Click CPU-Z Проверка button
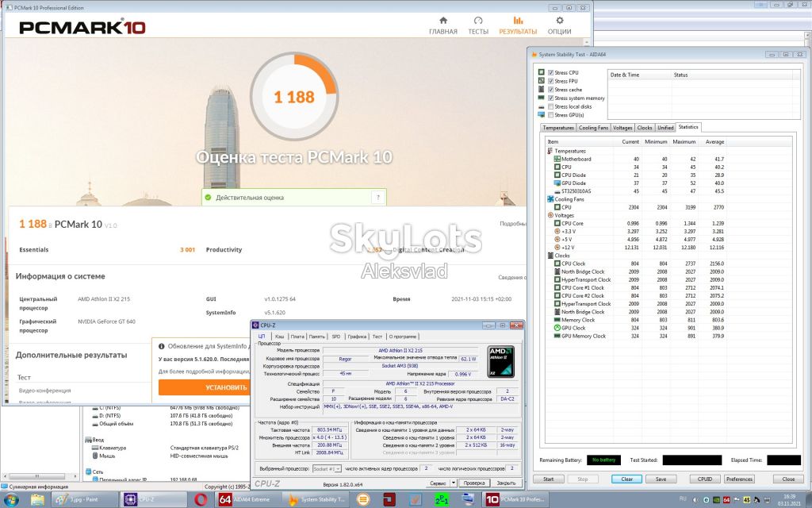The image size is (812, 508). coord(474,483)
